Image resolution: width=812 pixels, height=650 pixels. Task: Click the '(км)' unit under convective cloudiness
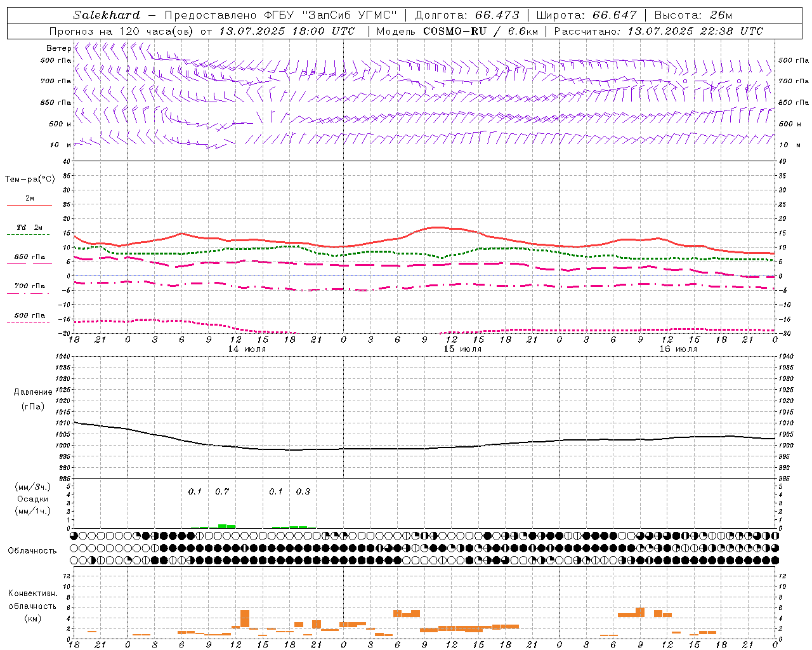click(x=32, y=618)
